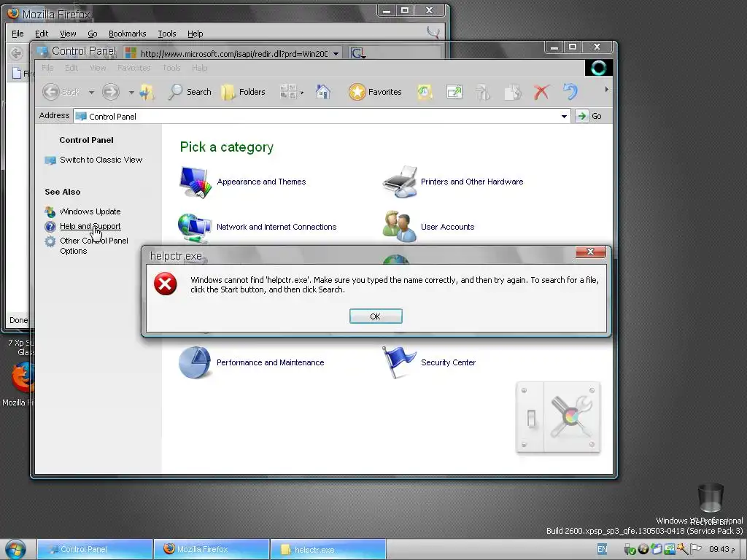Toggle the Folders pane
The height and width of the screenshot is (560, 747).
click(244, 92)
